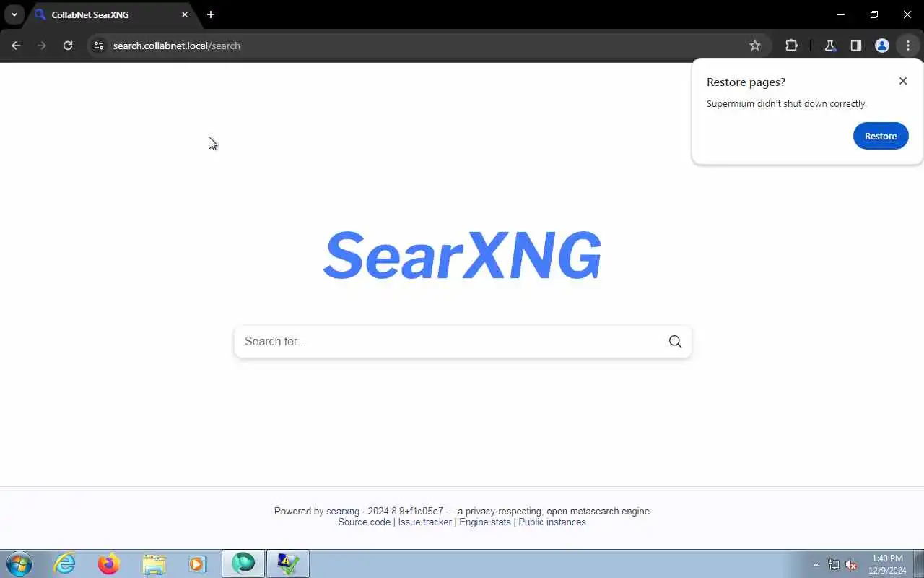Open the browser three-dot menu
Viewport: 924px width, 578px height.
click(908, 46)
